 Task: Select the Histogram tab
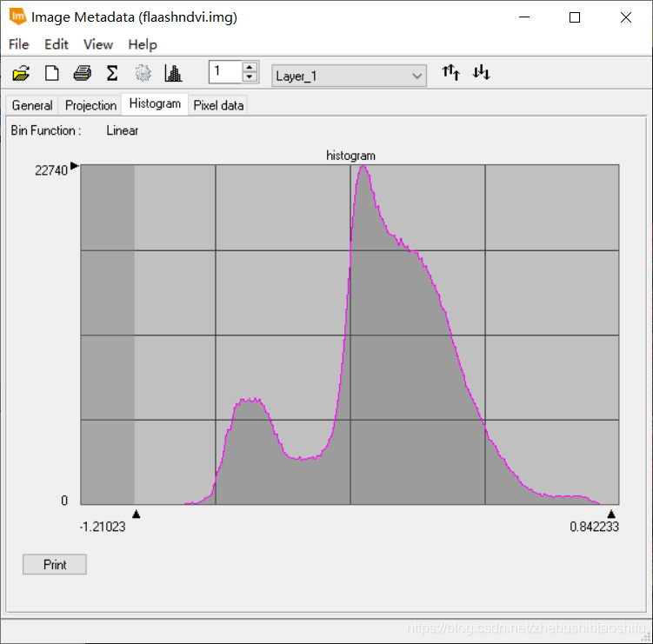point(155,103)
